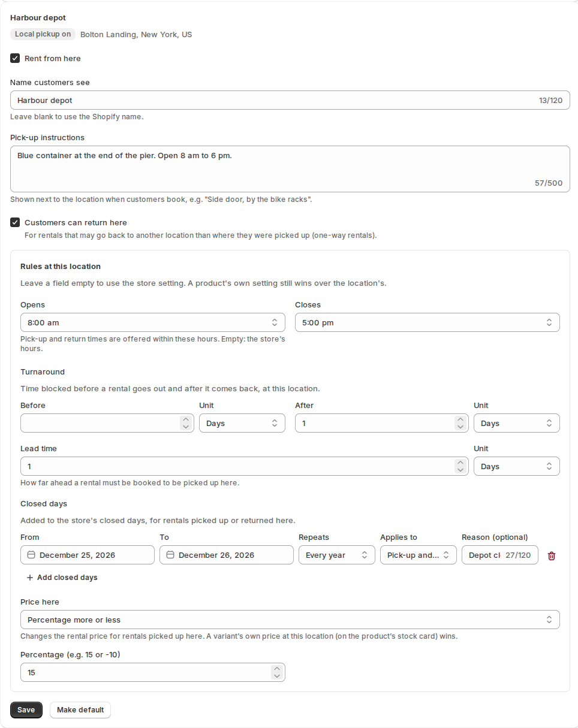578x728 pixels.
Task: Click the calendar icon in the To date field
Action: coord(170,555)
